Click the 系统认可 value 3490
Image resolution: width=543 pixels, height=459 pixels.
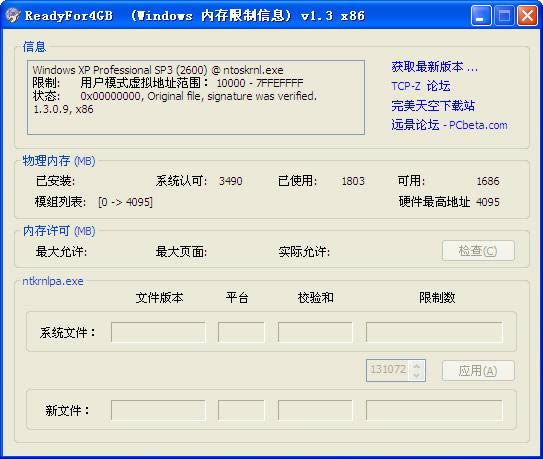[231, 181]
